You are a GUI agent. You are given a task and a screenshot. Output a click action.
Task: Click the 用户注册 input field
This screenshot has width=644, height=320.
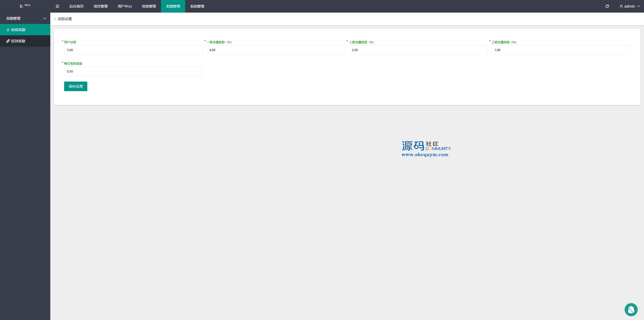[133, 50]
